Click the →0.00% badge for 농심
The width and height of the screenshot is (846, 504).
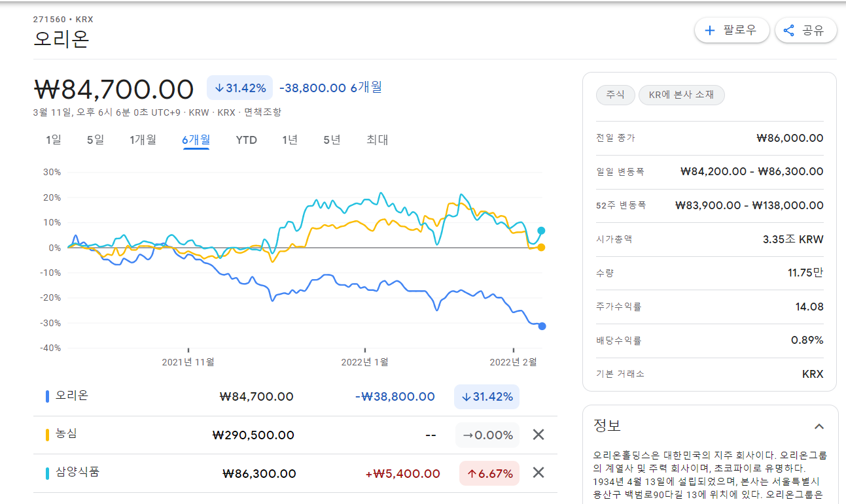pyautogui.click(x=487, y=435)
